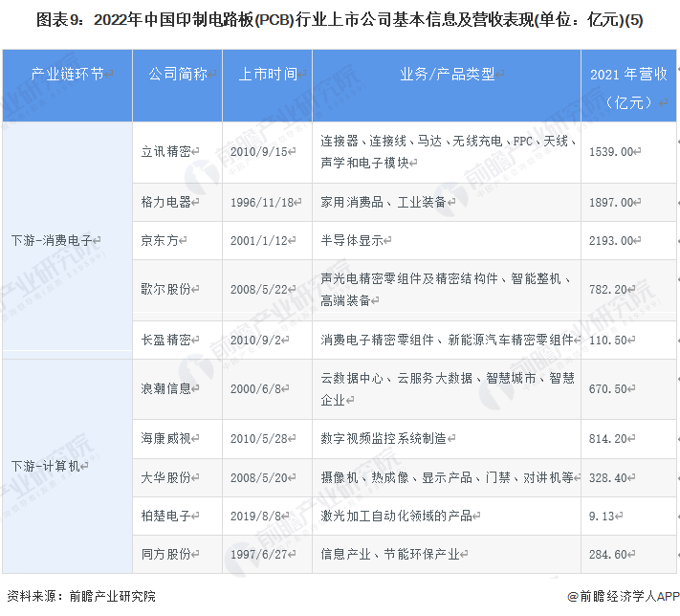The width and height of the screenshot is (680, 616).
Task: Click the revenue value '1539.00'
Action: coord(611,152)
